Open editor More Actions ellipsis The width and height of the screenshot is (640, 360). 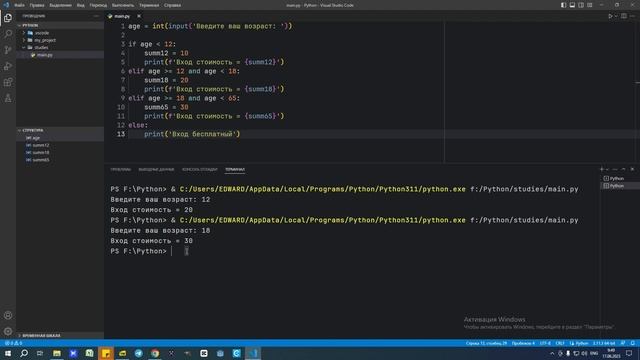click(x=632, y=16)
